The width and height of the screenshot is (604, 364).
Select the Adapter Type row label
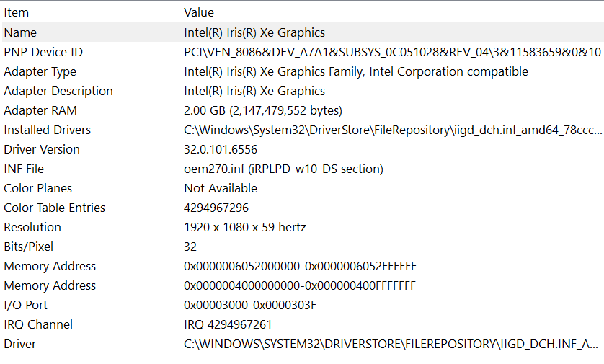tap(40, 71)
